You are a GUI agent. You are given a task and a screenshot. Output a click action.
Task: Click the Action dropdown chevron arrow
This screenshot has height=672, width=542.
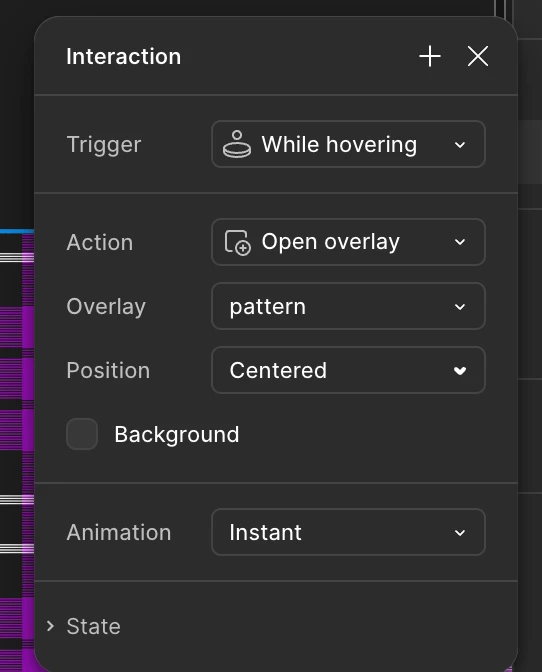(x=460, y=242)
